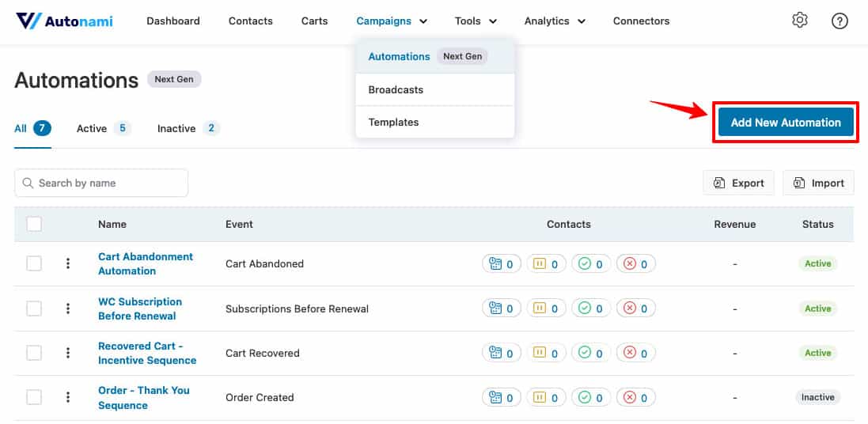Switch to the Inactive automations tab
Image resolution: width=868 pixels, height=424 pixels.
coord(188,128)
